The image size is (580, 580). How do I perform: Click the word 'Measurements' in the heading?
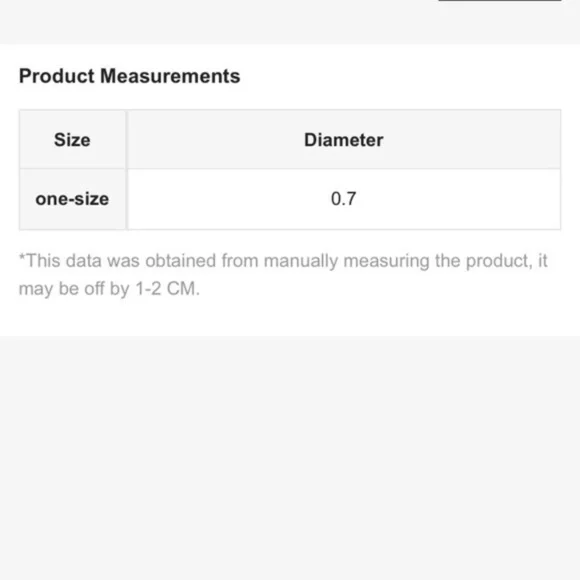click(x=170, y=76)
